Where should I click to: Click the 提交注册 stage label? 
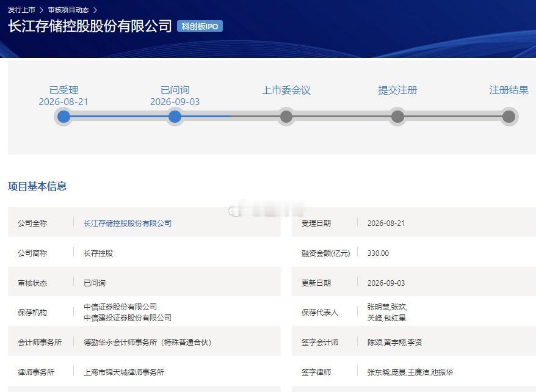(x=397, y=90)
